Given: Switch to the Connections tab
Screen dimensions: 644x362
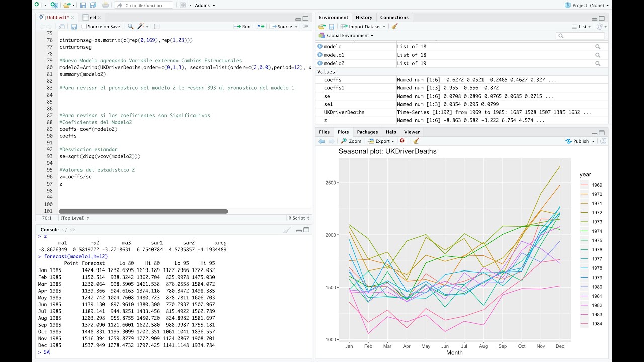Looking at the screenshot, I should pyautogui.click(x=394, y=17).
